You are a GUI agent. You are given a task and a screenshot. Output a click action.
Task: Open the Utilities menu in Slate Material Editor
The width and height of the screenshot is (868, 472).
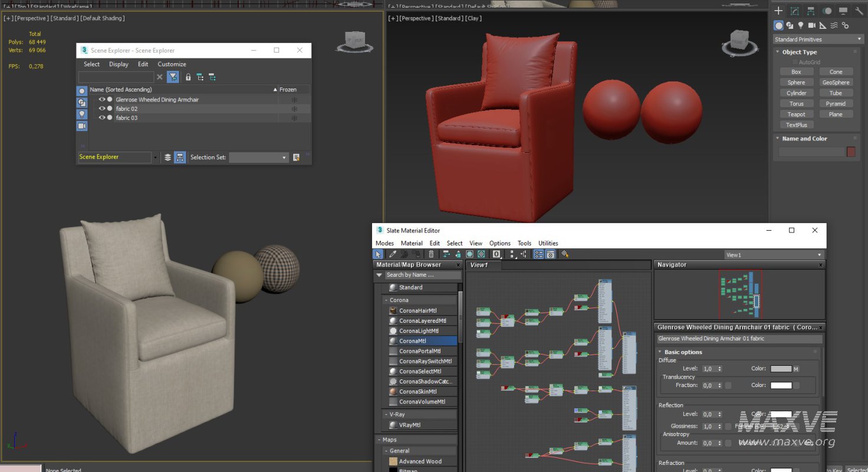pyautogui.click(x=548, y=243)
